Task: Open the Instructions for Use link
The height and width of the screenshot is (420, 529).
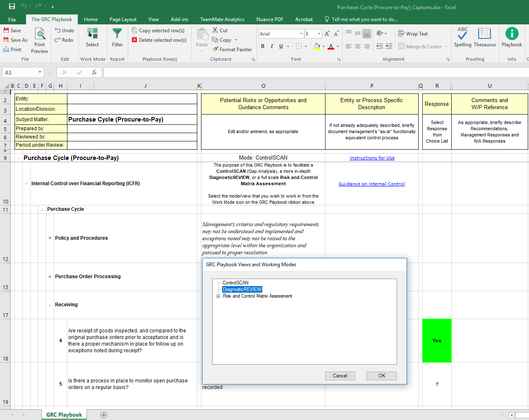Action: [371, 157]
